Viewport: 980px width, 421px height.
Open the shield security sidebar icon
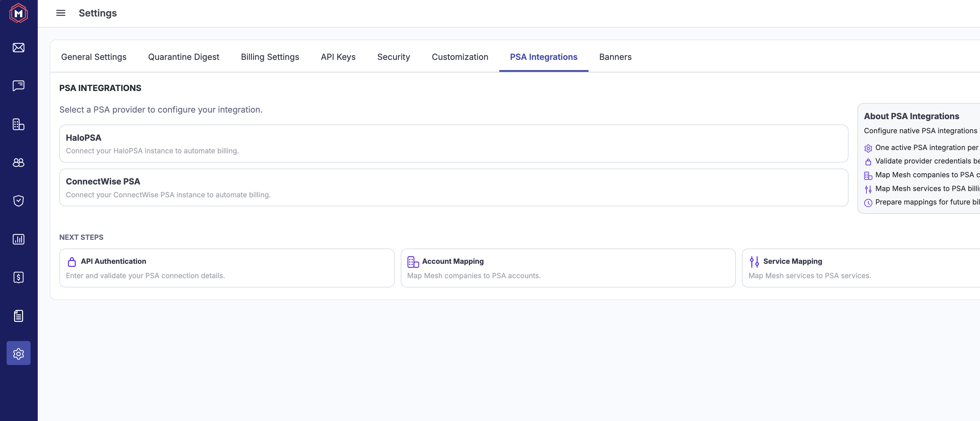click(x=19, y=200)
